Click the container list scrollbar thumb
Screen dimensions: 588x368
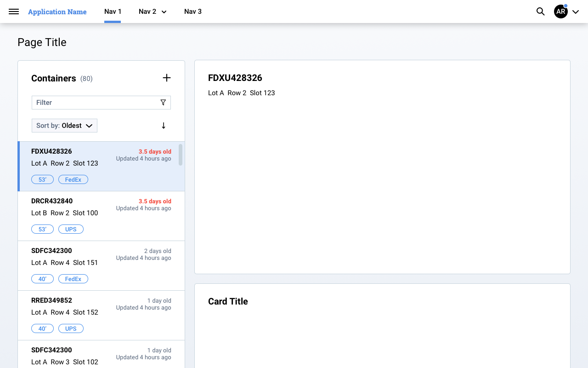[x=181, y=155]
